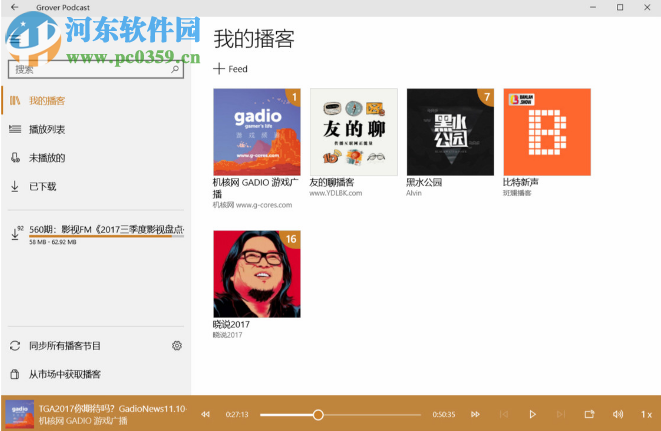Viewport: 661px width, 431px height.
Task: Click the now-playing gadio thumbnail
Action: point(19,414)
